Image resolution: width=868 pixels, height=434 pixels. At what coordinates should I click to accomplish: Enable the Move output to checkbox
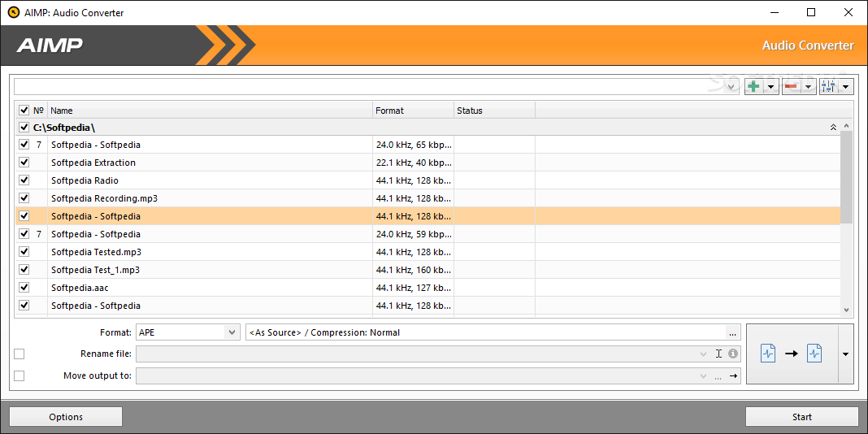click(20, 375)
